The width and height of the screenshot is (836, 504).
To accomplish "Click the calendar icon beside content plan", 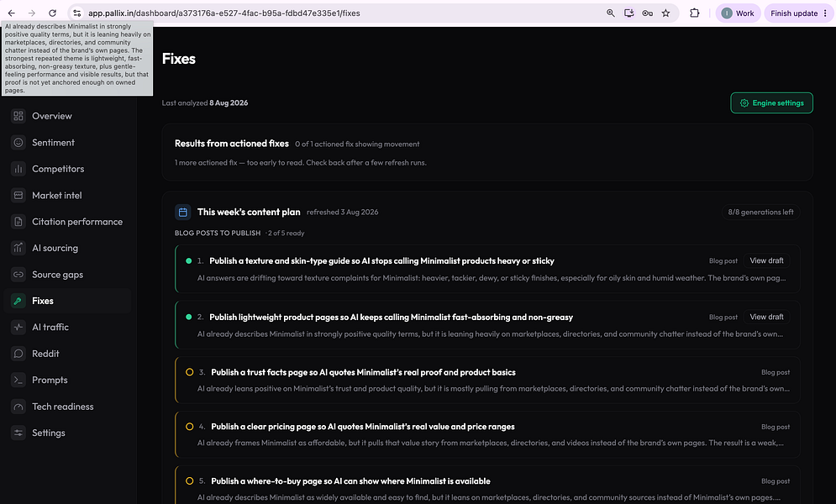I will [x=183, y=212].
